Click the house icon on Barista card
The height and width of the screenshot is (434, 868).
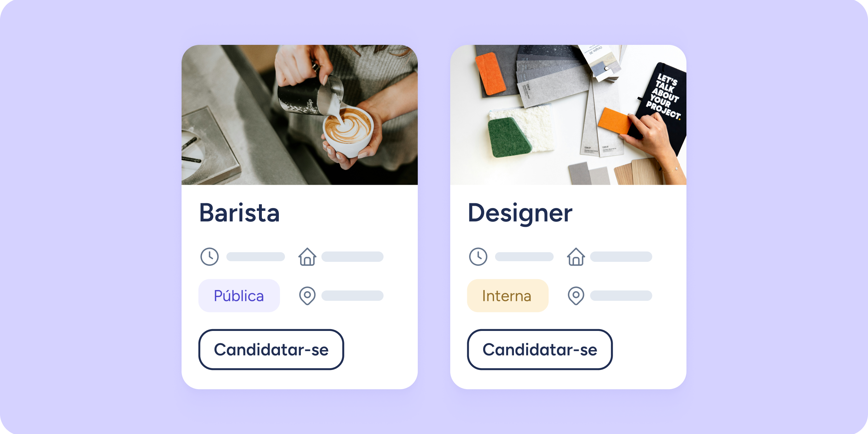pyautogui.click(x=307, y=257)
